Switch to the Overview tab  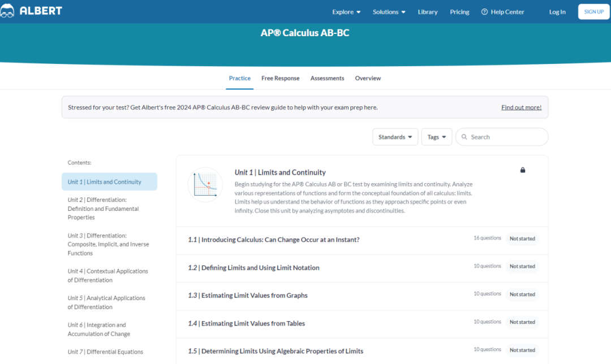click(x=368, y=78)
